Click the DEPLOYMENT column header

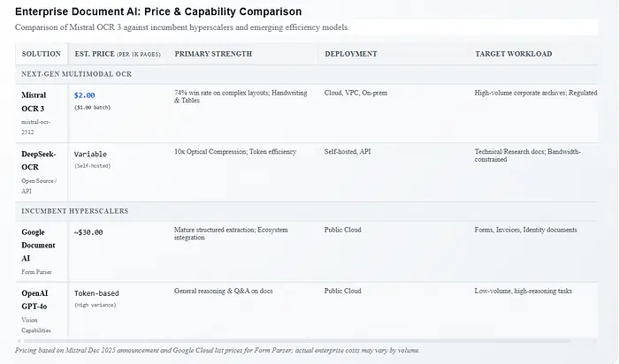coord(350,54)
